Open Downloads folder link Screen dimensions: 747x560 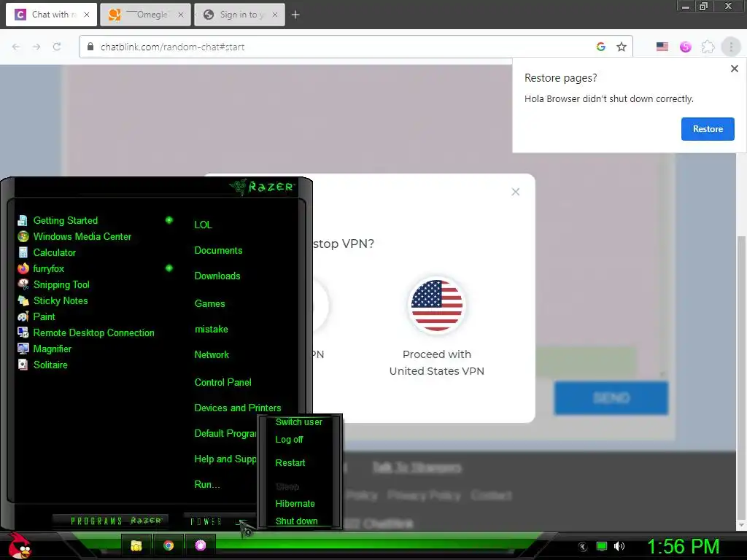tap(217, 276)
